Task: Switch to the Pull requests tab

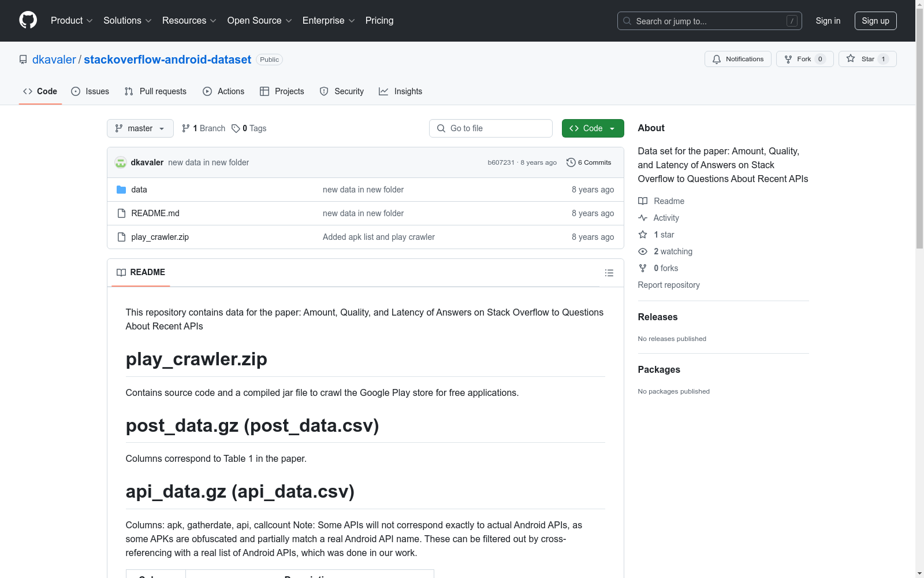Action: point(155,91)
